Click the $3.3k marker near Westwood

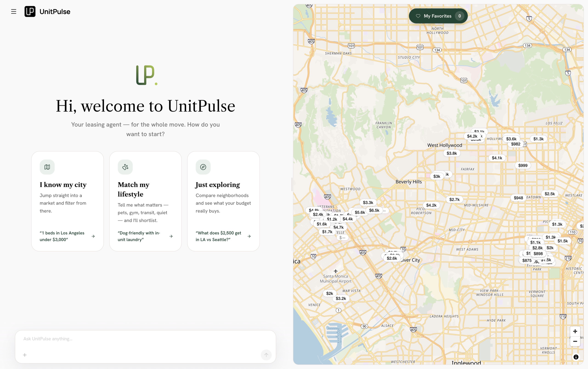(368, 203)
